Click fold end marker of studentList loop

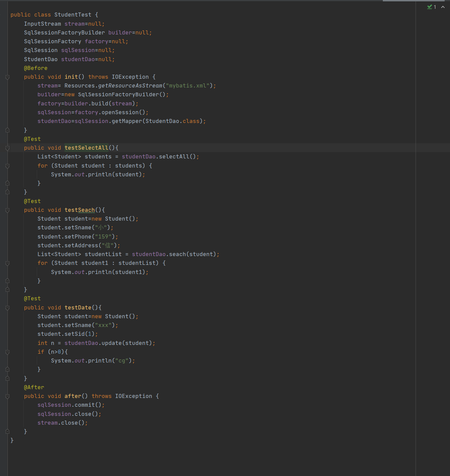click(x=7, y=281)
